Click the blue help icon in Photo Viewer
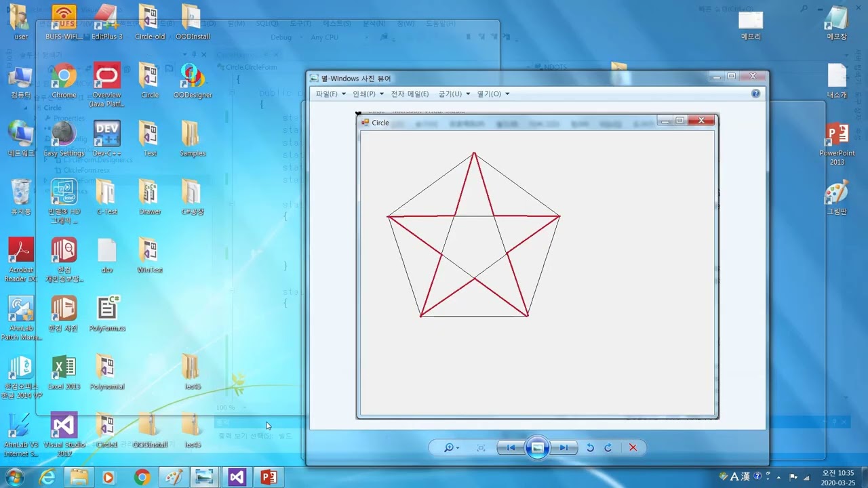The height and width of the screenshot is (488, 868). [756, 94]
